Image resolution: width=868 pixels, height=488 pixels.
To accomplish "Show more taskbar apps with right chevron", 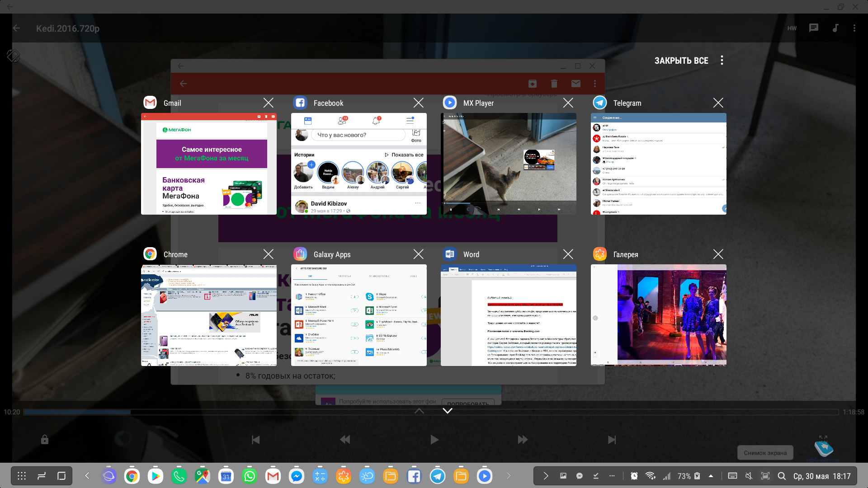I will [x=509, y=476].
